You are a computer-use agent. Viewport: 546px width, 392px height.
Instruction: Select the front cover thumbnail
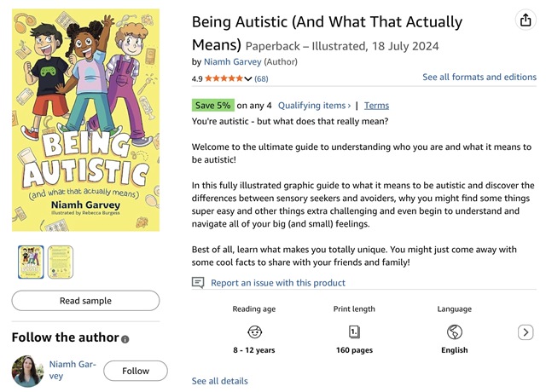click(31, 262)
